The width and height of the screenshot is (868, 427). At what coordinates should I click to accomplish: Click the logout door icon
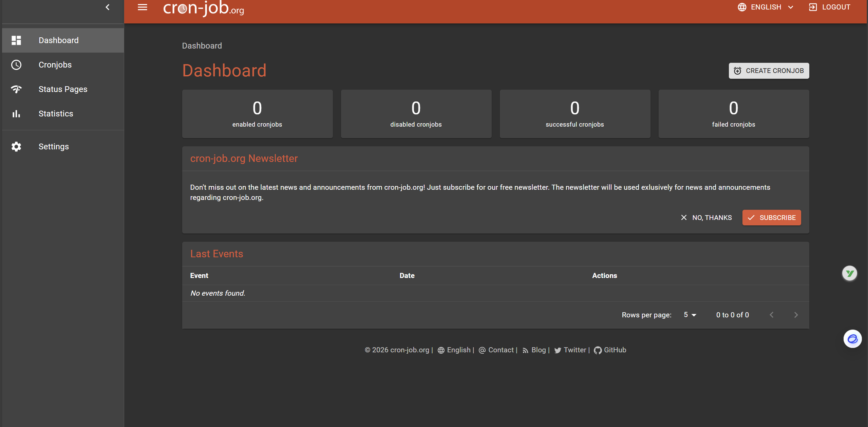(x=813, y=7)
